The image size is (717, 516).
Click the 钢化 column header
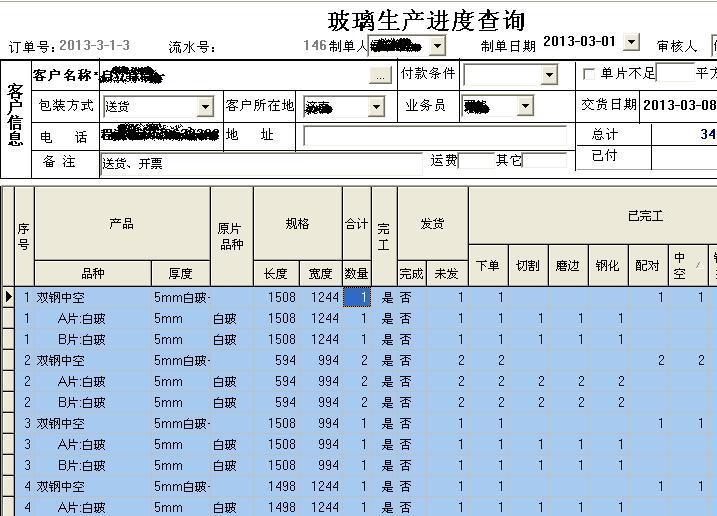pyautogui.click(x=607, y=266)
